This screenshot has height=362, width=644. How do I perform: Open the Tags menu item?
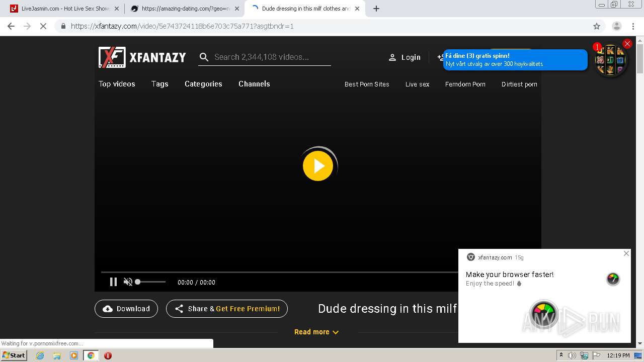click(x=160, y=84)
